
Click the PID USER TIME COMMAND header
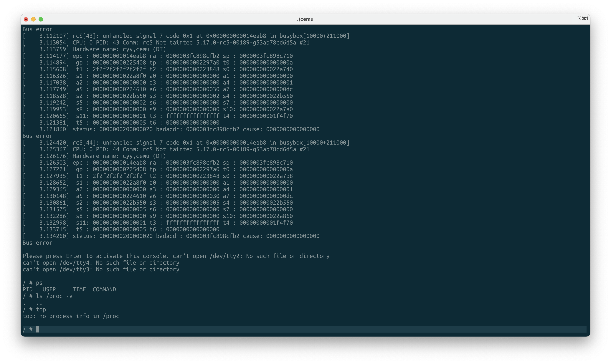click(x=69, y=289)
